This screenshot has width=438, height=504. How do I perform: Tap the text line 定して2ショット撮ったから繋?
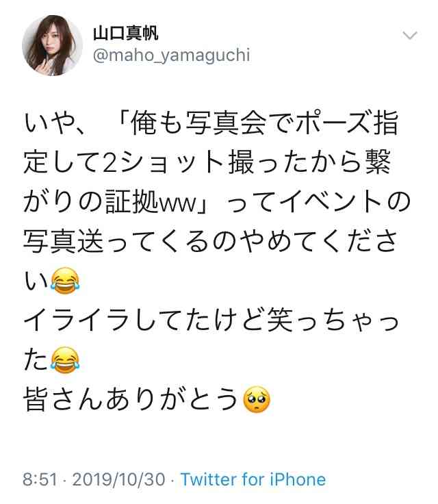pos(207,162)
